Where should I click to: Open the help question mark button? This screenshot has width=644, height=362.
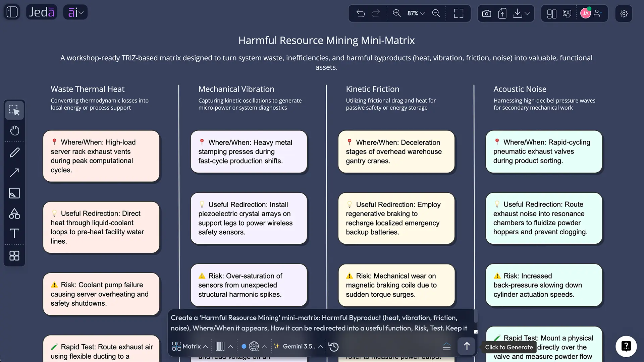coord(626,346)
